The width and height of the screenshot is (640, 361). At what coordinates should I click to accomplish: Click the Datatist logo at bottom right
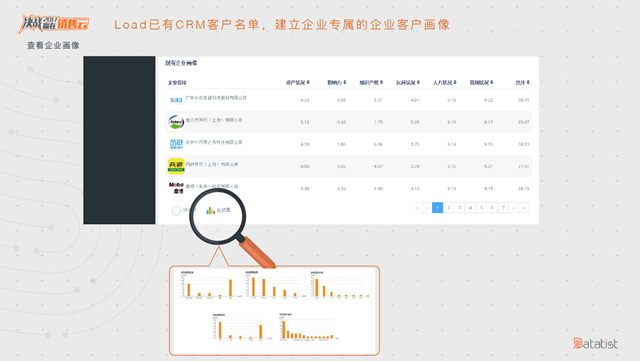click(596, 343)
